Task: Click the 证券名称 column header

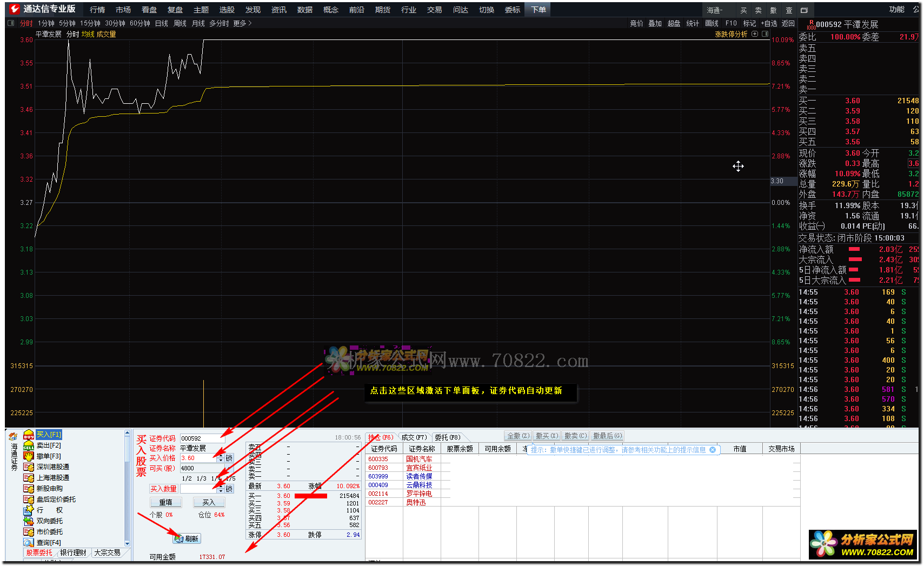Action: [x=422, y=449]
